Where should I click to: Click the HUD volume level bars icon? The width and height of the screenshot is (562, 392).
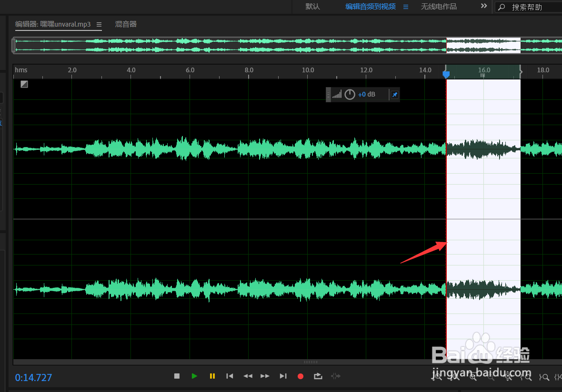(337, 95)
